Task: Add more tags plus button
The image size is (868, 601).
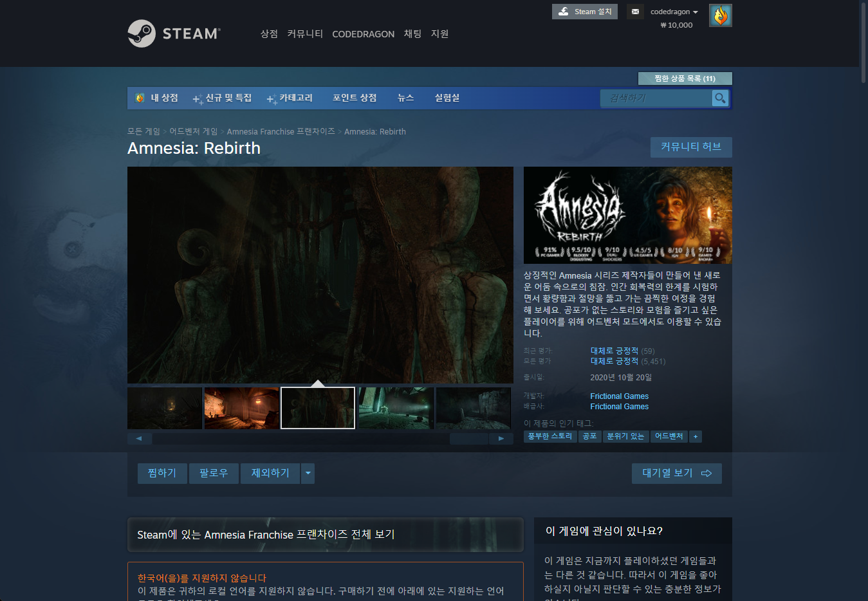Action: click(x=695, y=436)
